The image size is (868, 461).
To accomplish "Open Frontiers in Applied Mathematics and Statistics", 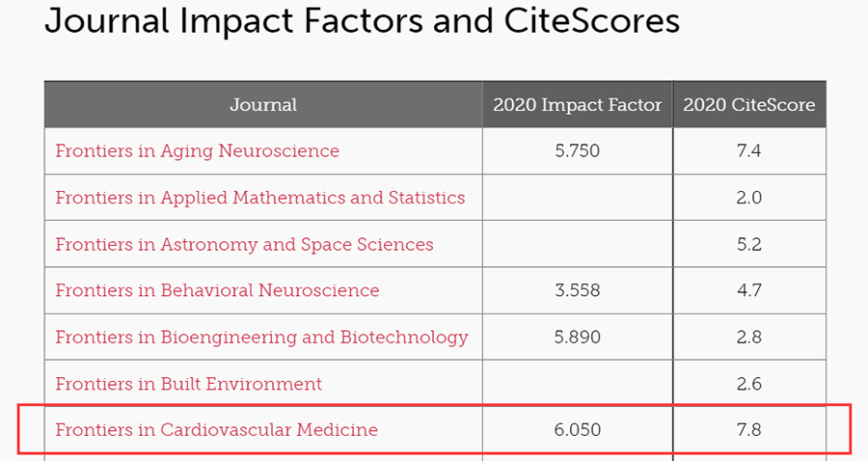I will [x=259, y=198].
